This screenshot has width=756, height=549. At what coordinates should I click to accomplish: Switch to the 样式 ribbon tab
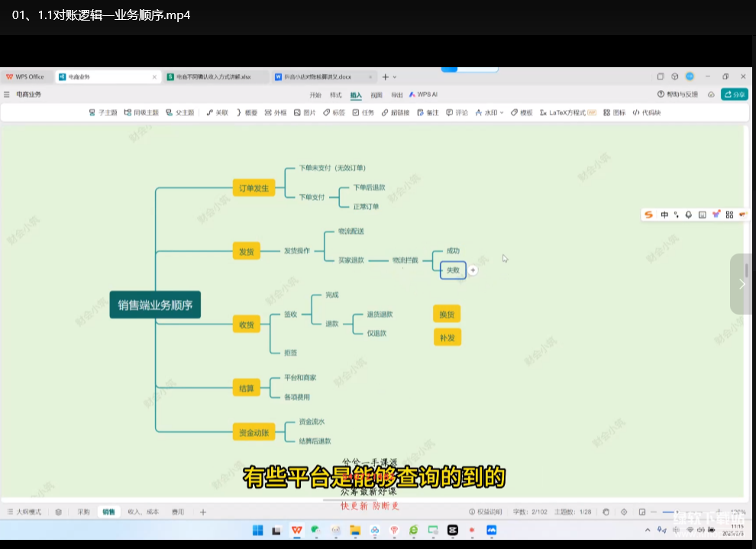click(x=335, y=95)
